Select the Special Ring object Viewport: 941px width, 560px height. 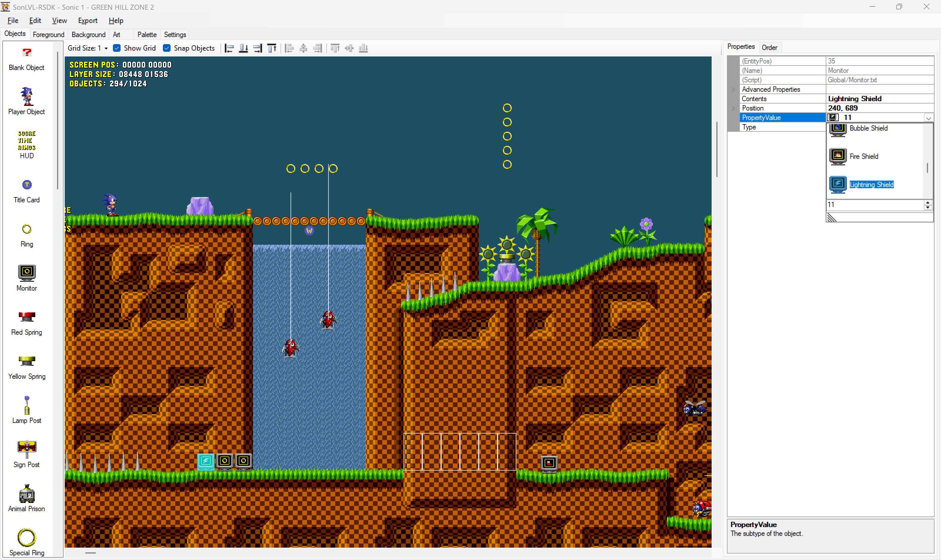click(26, 541)
